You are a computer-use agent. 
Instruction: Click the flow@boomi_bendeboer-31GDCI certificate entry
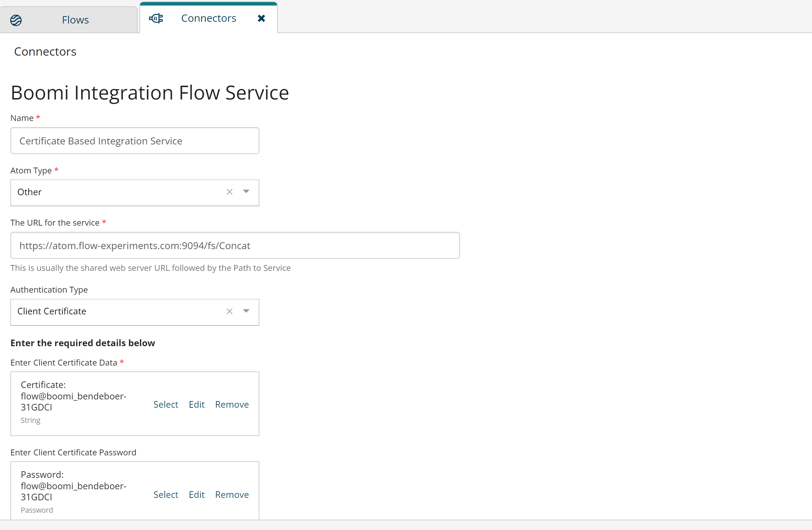coord(73,396)
